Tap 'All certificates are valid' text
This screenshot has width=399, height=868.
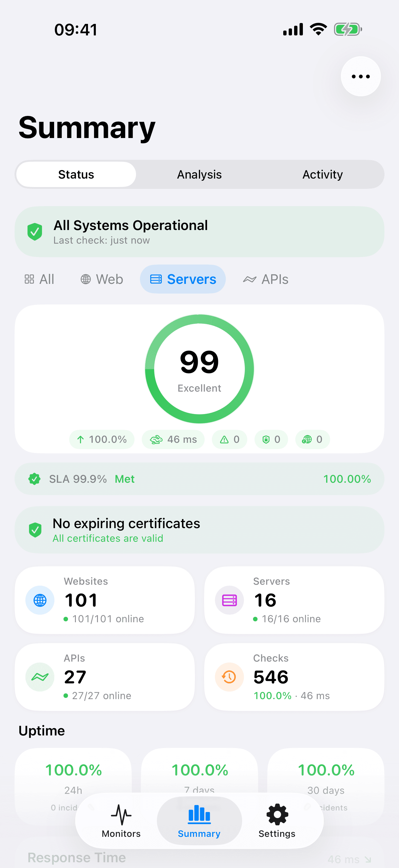pos(108,538)
